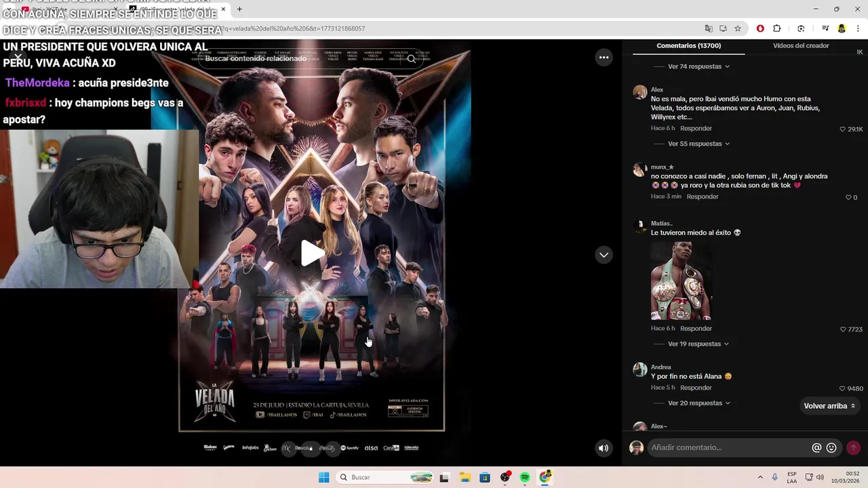Open the Extensions puzzle icon
The width and height of the screenshot is (868, 488).
(x=776, y=28)
